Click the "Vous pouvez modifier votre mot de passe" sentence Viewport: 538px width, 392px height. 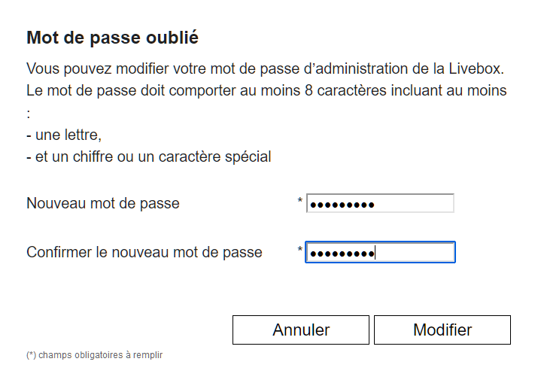(x=150, y=68)
